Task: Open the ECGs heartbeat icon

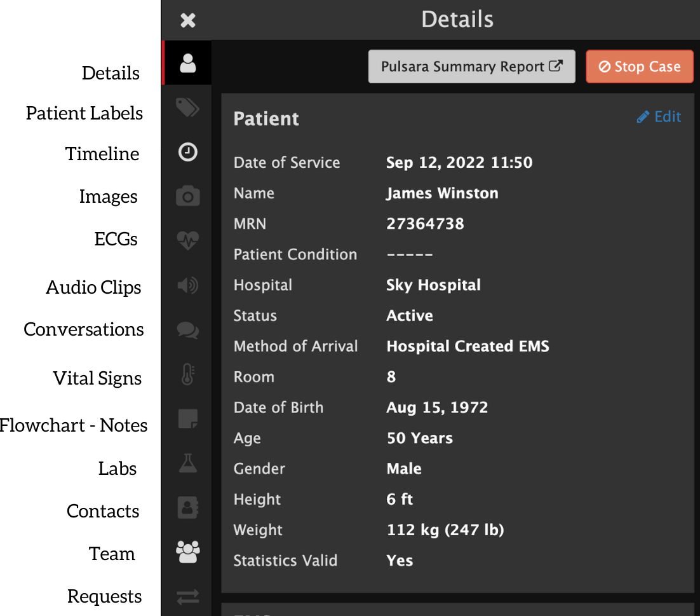Action: pos(188,240)
